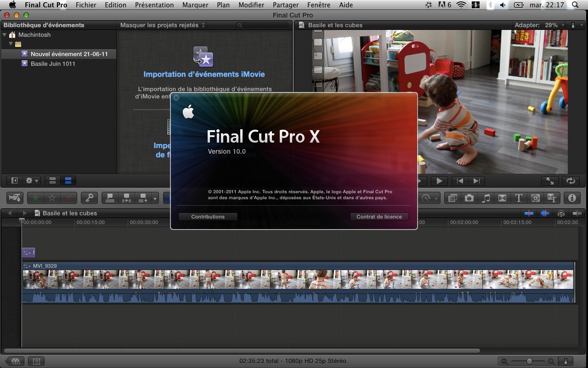Image resolution: width=588 pixels, height=368 pixels.
Task: Switch event browser to filmstrip view
Action: pos(52,181)
